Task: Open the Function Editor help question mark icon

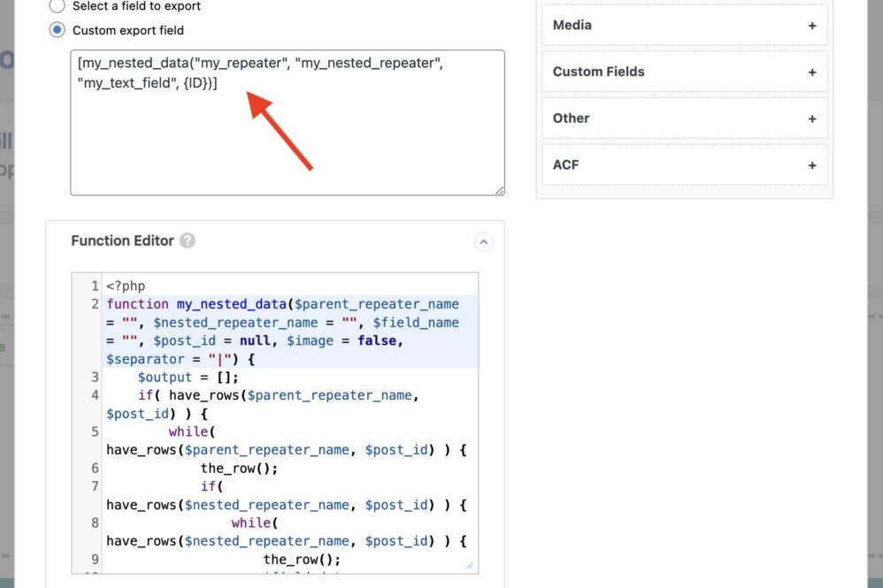Action: (x=187, y=241)
